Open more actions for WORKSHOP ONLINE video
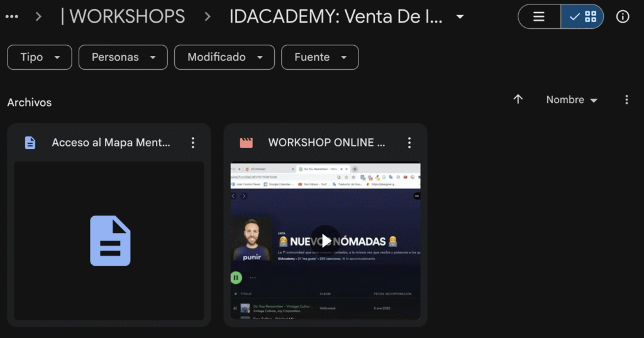This screenshot has width=644, height=338. [x=409, y=143]
